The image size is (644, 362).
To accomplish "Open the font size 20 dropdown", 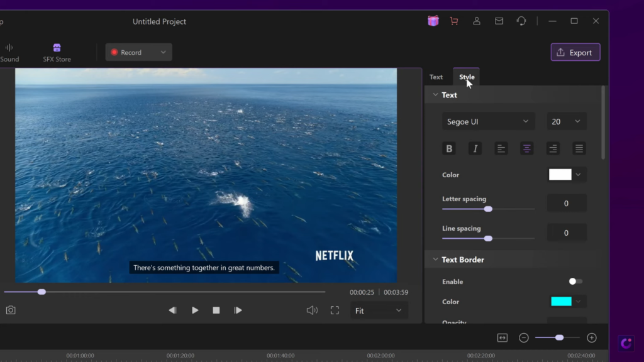I will 567,121.
